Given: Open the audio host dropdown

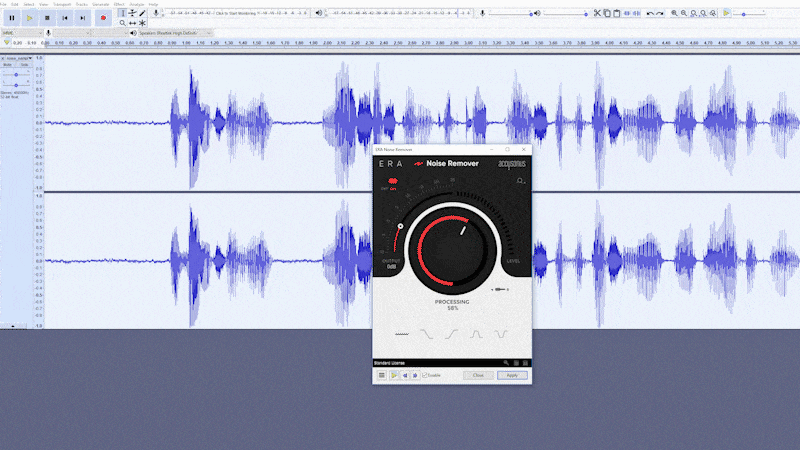Looking at the screenshot, I should point(22,33).
